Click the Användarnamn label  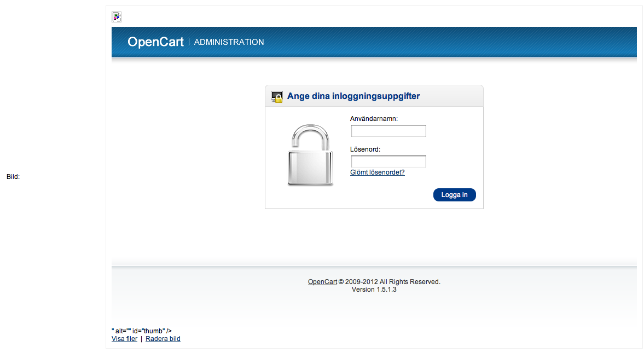coord(374,119)
